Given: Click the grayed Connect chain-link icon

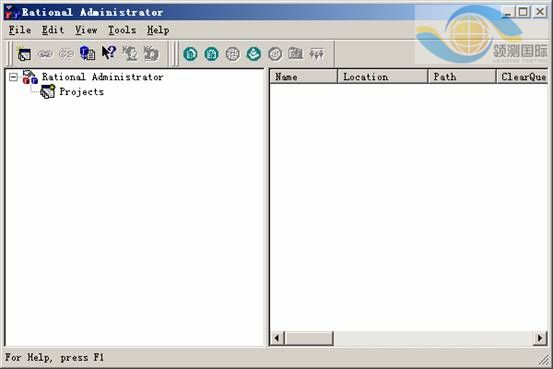Looking at the screenshot, I should pyautogui.click(x=45, y=54).
